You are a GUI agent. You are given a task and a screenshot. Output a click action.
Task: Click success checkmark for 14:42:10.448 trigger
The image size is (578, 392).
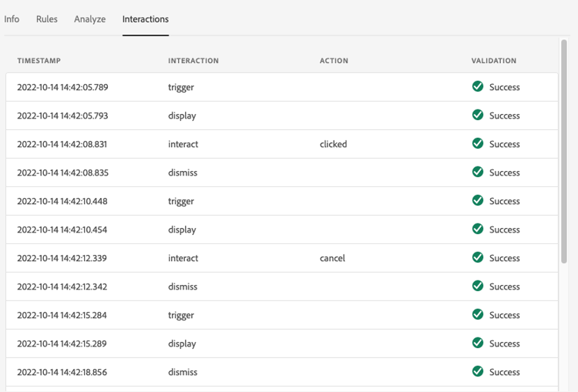click(x=478, y=201)
